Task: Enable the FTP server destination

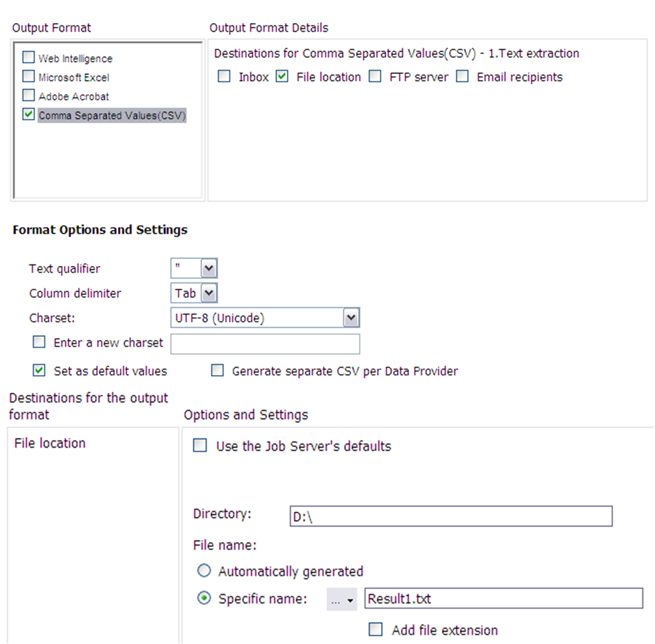Action: (x=375, y=76)
